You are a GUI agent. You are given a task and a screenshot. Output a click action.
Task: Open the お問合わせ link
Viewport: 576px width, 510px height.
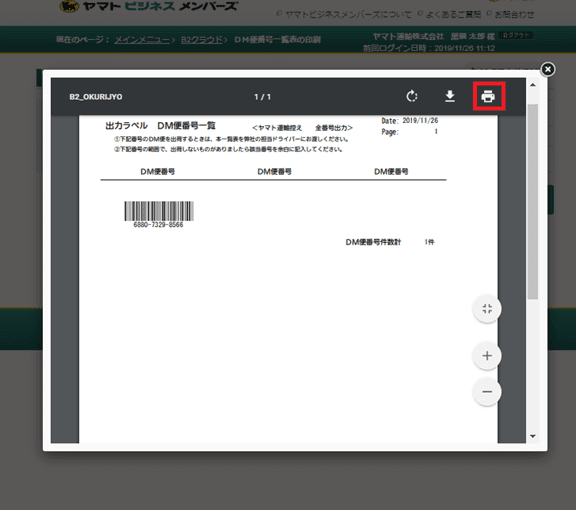point(514,14)
